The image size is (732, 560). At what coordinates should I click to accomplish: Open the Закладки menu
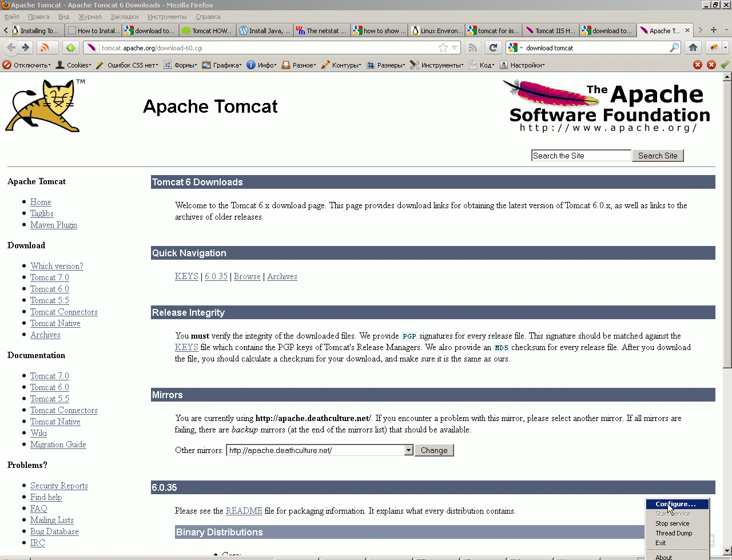pyautogui.click(x=125, y=17)
